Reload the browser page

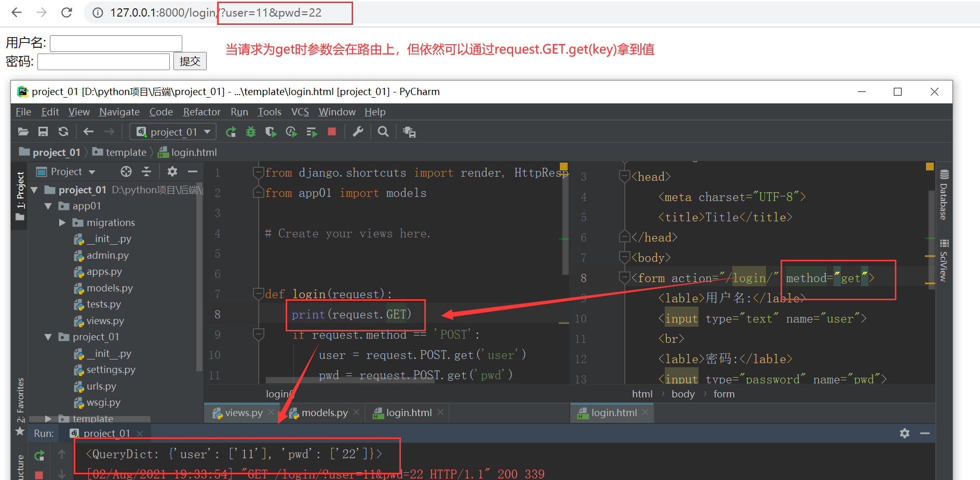tap(66, 12)
